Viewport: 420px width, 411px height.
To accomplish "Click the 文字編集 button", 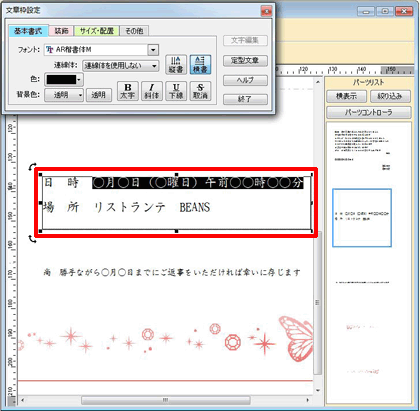I will point(245,41).
